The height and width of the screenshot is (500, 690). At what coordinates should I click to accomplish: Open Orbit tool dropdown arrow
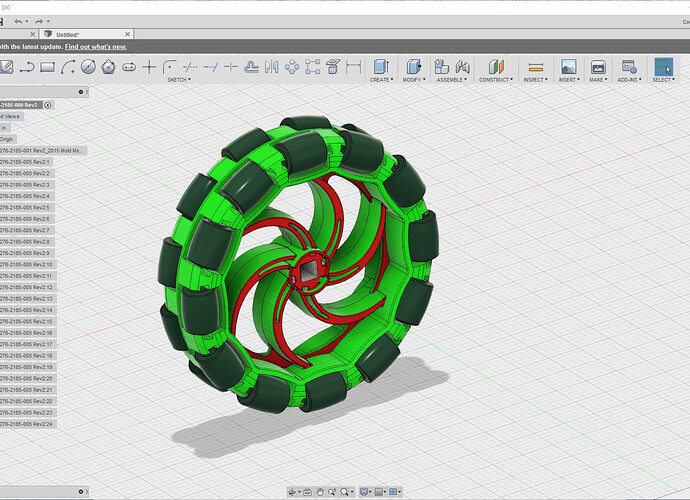[299, 492]
